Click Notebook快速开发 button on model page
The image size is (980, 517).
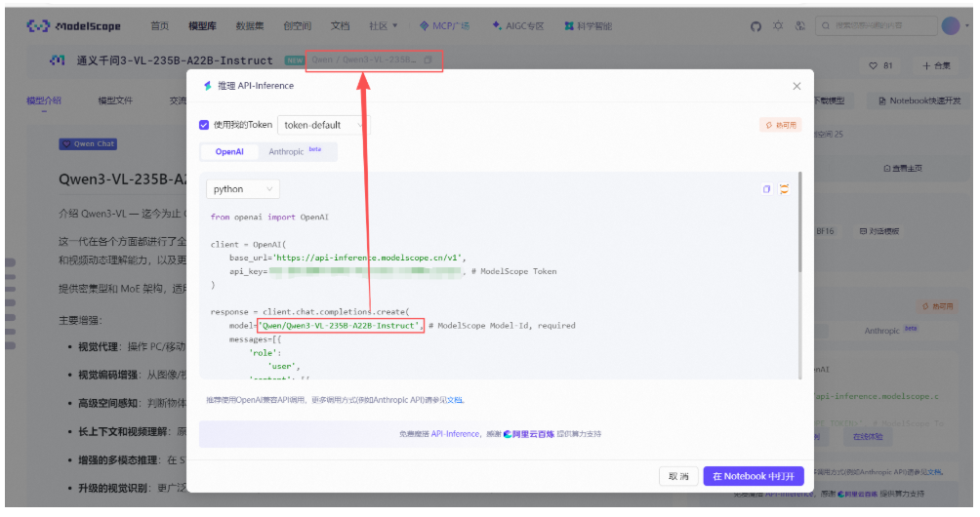919,100
